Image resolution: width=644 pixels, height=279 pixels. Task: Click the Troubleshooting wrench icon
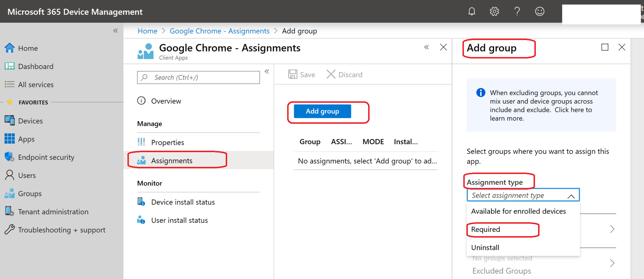tap(10, 230)
